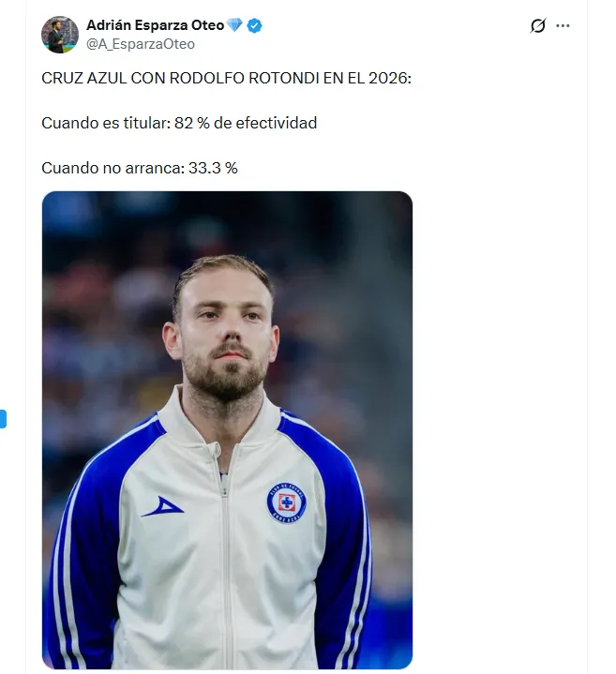Click the blue verified checkmark badge

[255, 26]
